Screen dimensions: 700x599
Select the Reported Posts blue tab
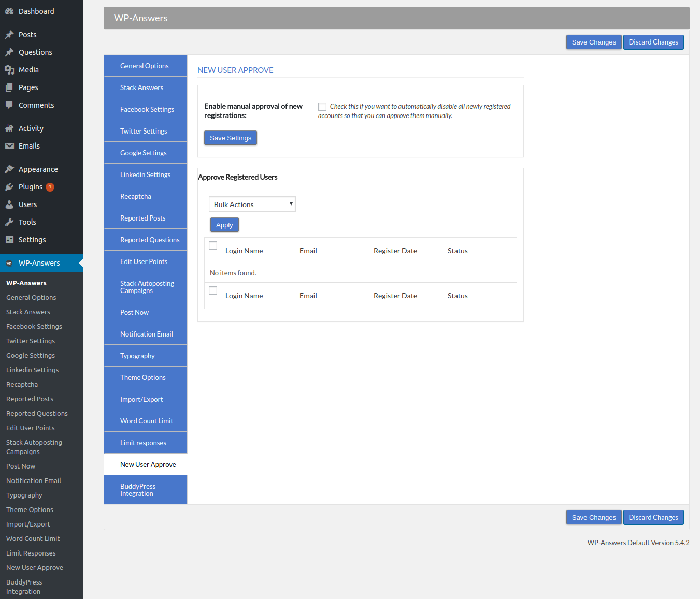(146, 218)
